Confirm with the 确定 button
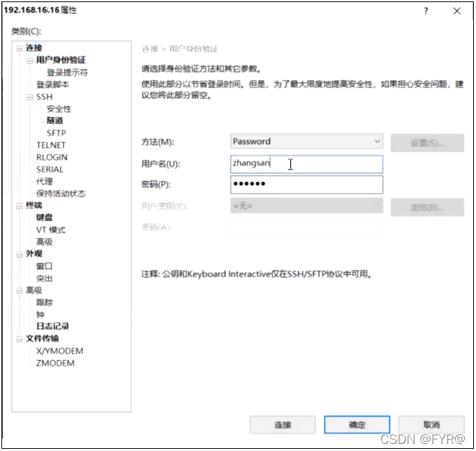This screenshot has width=476, height=451. pyautogui.click(x=357, y=424)
